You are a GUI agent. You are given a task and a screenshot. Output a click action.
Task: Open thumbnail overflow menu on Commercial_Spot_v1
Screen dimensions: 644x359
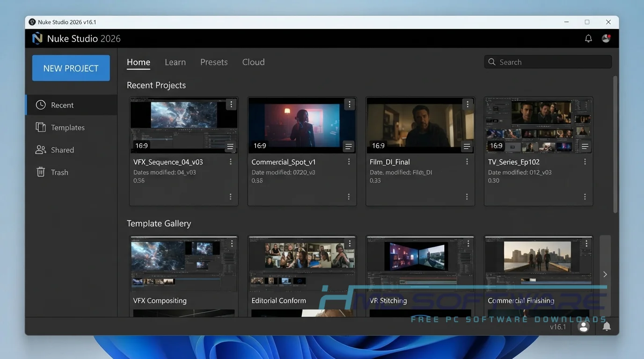349,105
